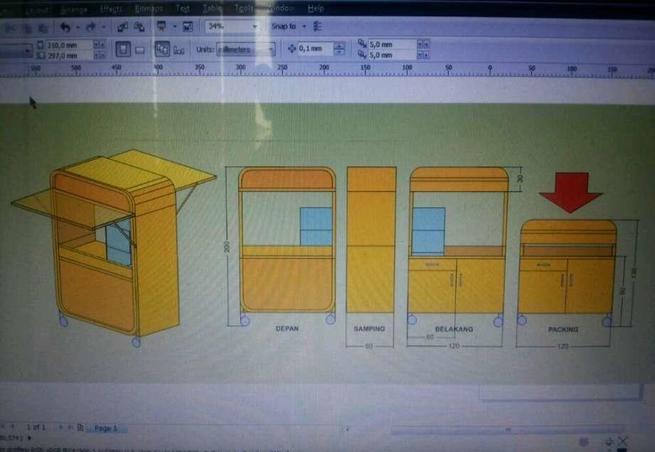Open the Help menu
655x452 pixels.
[x=317, y=7]
